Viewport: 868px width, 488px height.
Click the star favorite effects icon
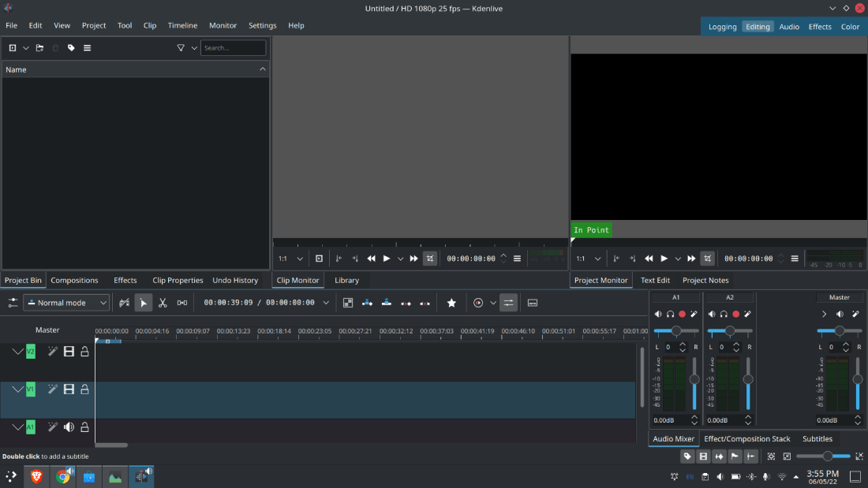click(x=451, y=303)
